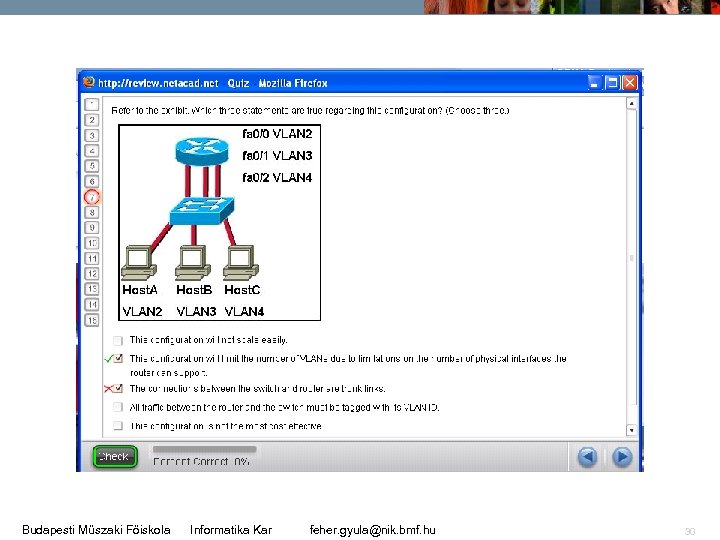720x540 pixels.
Task: Go to next question with right arrow
Action: tap(622, 457)
